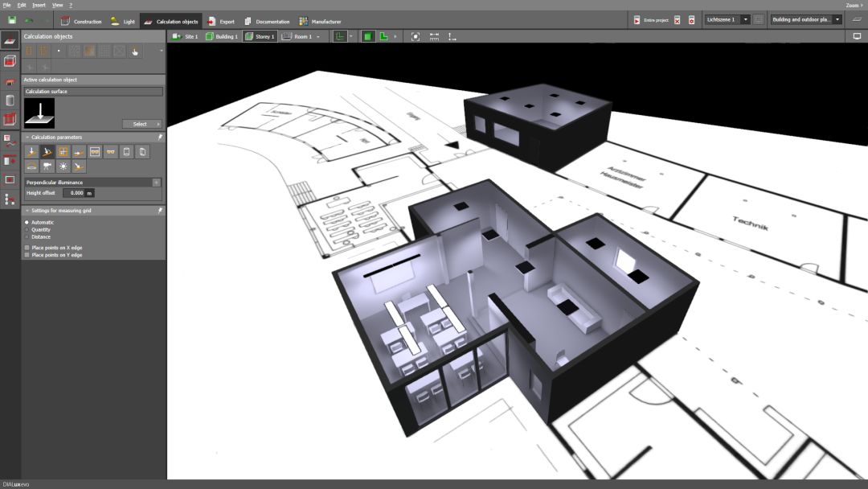Viewport: 868px width, 489px height.
Task: Open the Lichtszene 1 dropdown
Action: click(x=745, y=19)
